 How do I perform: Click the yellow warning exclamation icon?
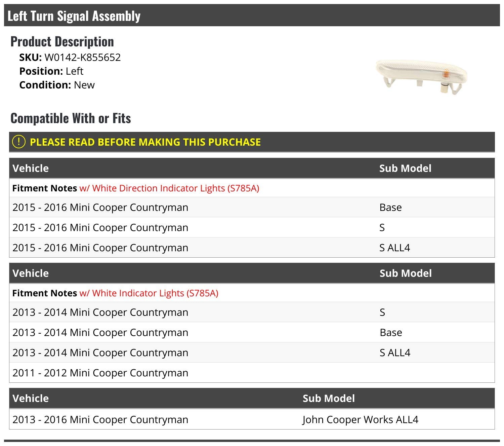click(19, 142)
